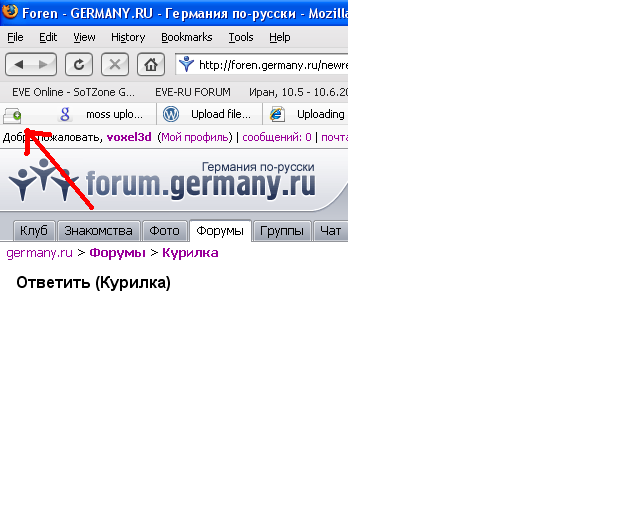Open the Tools menu
The height and width of the screenshot is (512, 640).
[x=241, y=37]
